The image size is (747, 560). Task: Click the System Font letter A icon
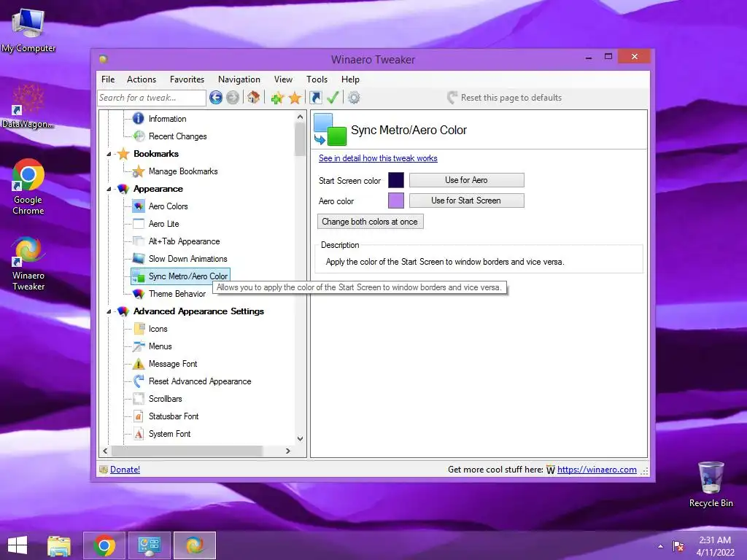pos(139,434)
